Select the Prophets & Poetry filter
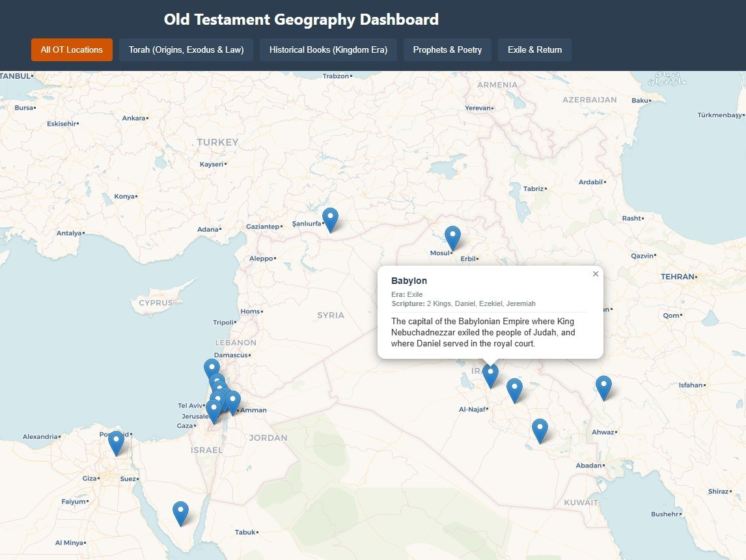 pos(447,50)
